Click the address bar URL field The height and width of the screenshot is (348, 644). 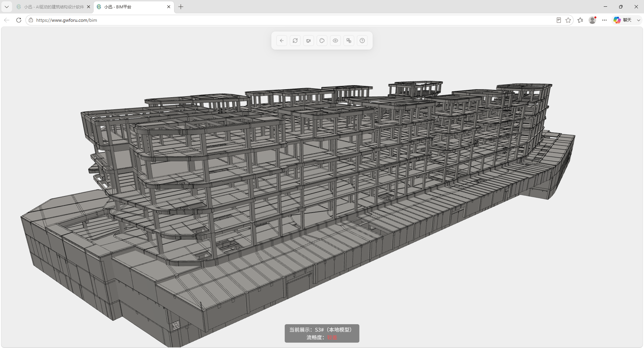point(292,20)
